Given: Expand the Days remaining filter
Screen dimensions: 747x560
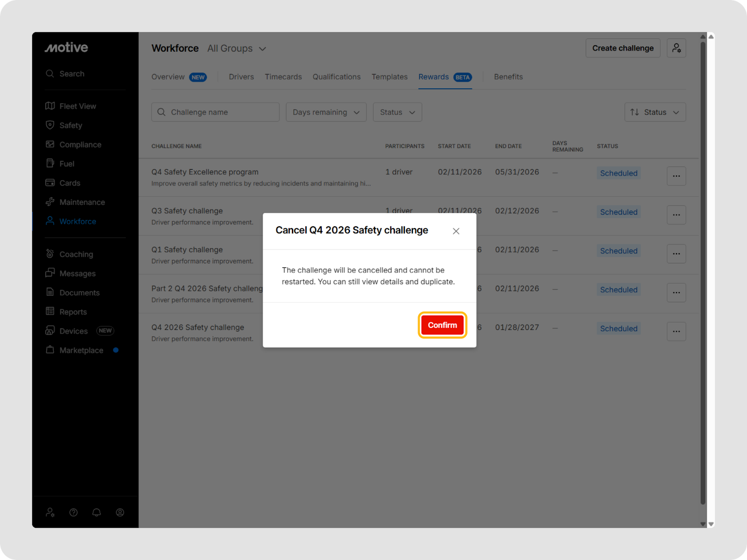Looking at the screenshot, I should coord(326,112).
